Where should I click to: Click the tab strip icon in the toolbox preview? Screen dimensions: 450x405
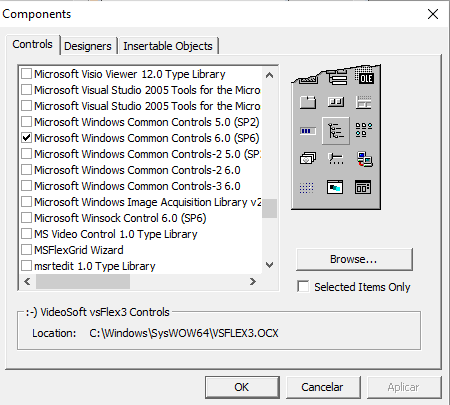coord(308,102)
